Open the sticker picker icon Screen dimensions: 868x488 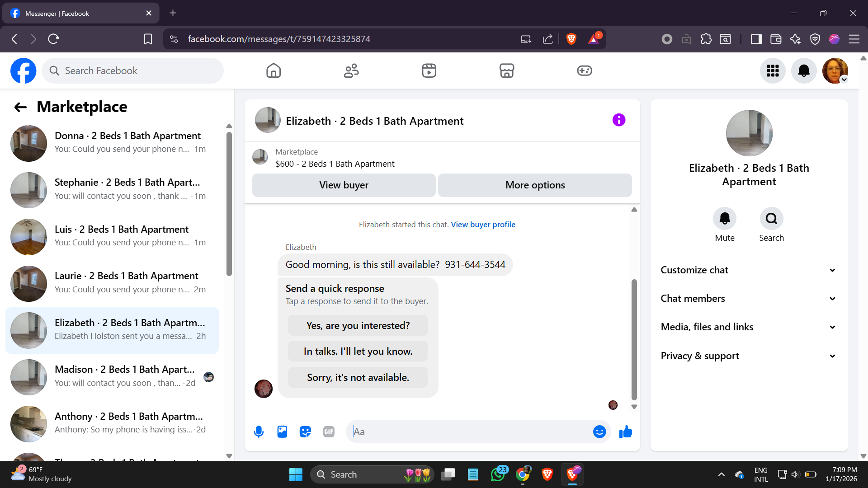pyautogui.click(x=305, y=432)
